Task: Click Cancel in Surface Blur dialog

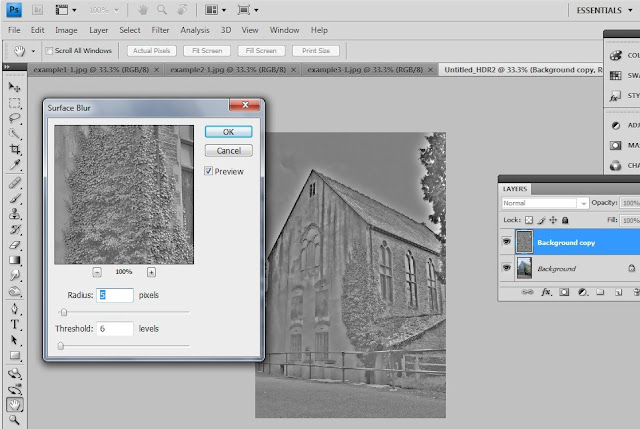Action: pyautogui.click(x=228, y=150)
